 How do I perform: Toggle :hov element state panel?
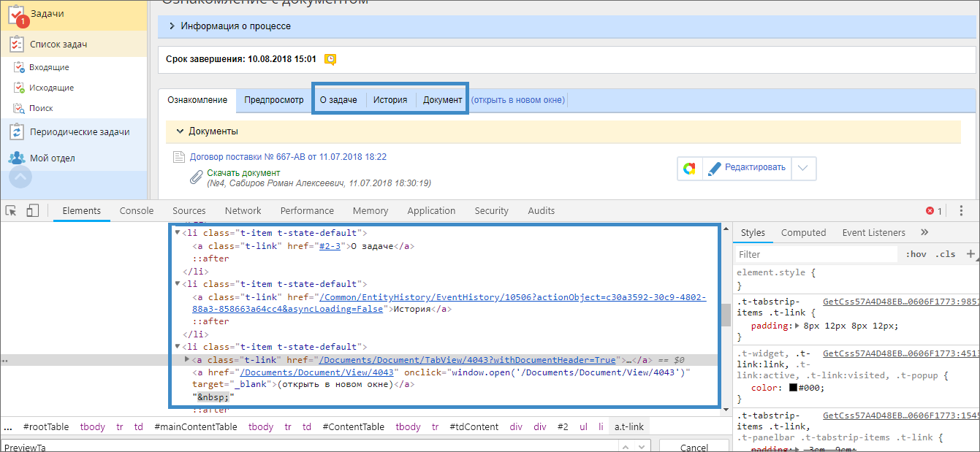point(916,254)
